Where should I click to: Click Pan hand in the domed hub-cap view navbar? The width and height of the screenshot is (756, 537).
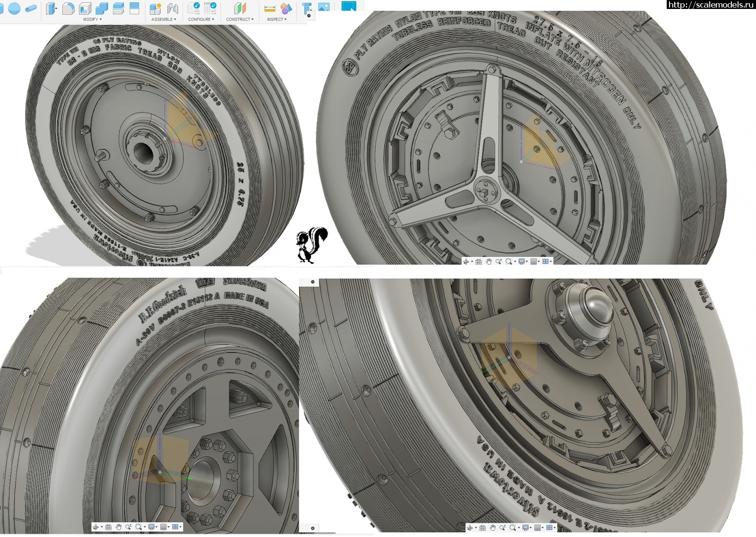(x=492, y=528)
